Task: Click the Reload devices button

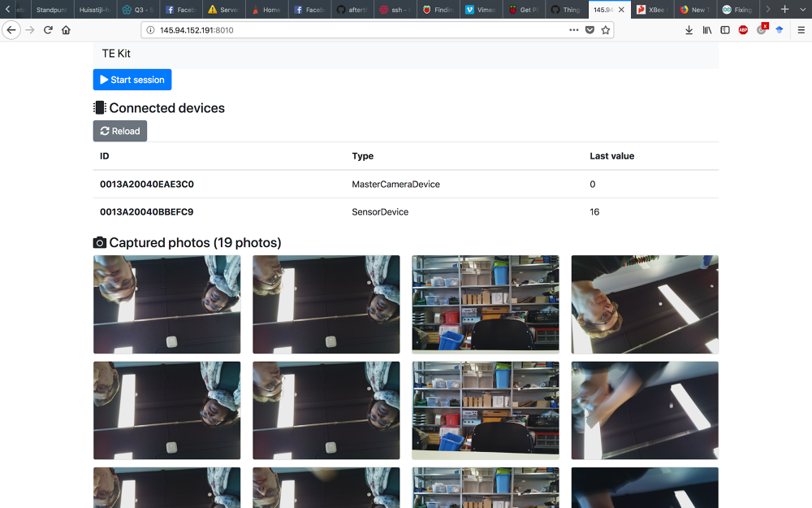Action: (120, 131)
